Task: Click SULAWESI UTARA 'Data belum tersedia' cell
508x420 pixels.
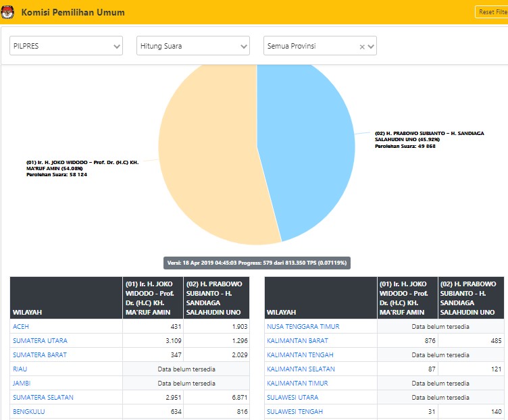Action: tap(440, 397)
